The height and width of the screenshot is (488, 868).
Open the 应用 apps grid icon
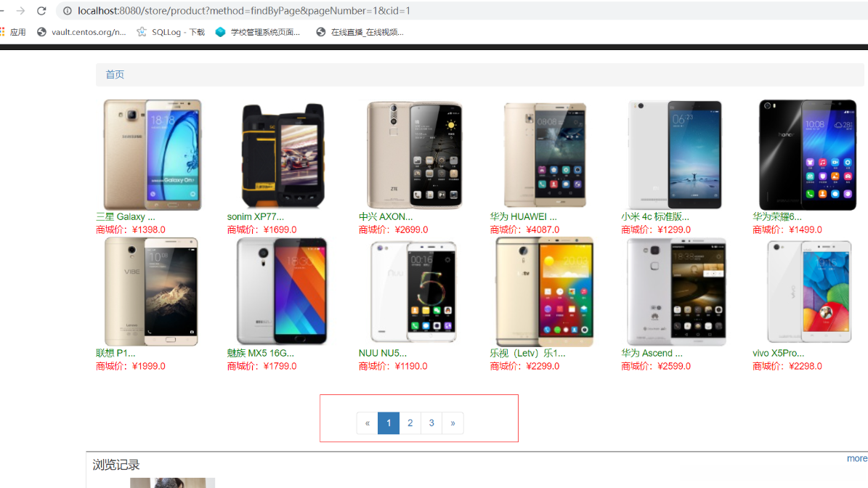[x=2, y=32]
